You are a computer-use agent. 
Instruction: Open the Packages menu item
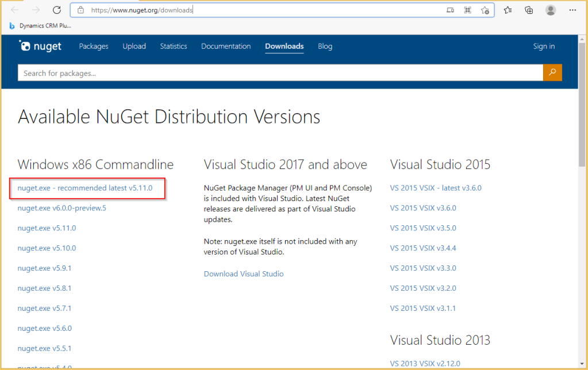[94, 47]
